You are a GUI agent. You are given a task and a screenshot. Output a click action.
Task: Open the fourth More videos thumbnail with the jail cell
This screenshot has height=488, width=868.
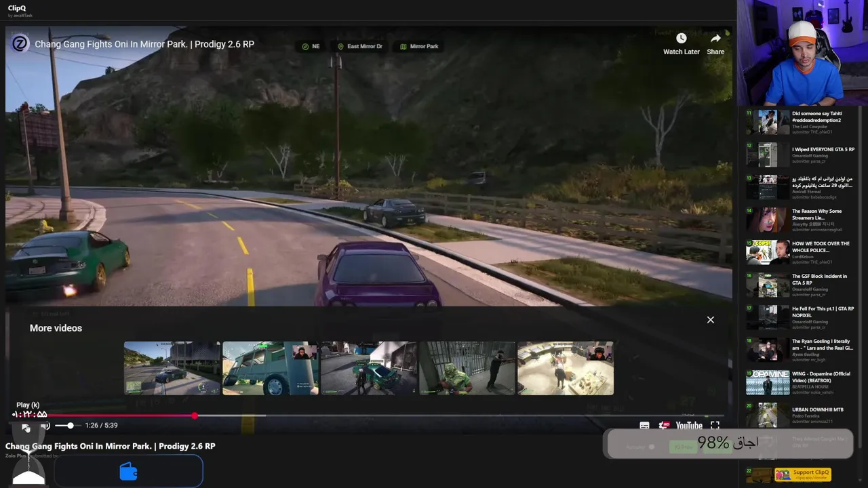click(467, 368)
